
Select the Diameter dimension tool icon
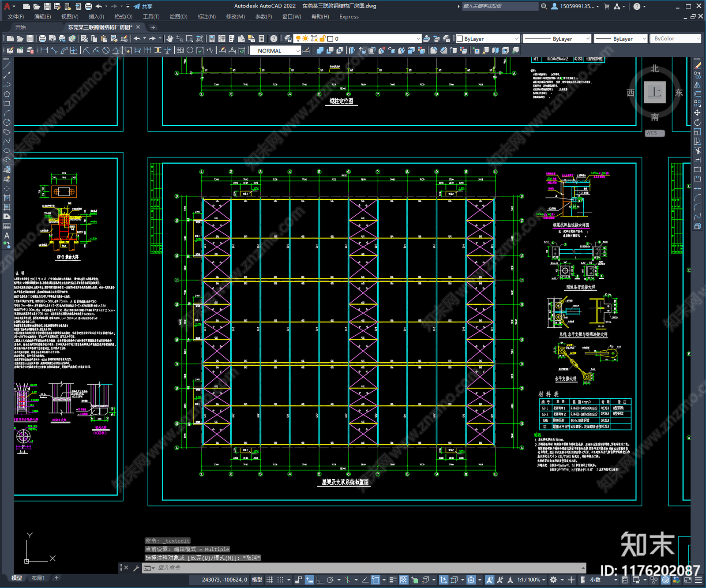[x=106, y=50]
